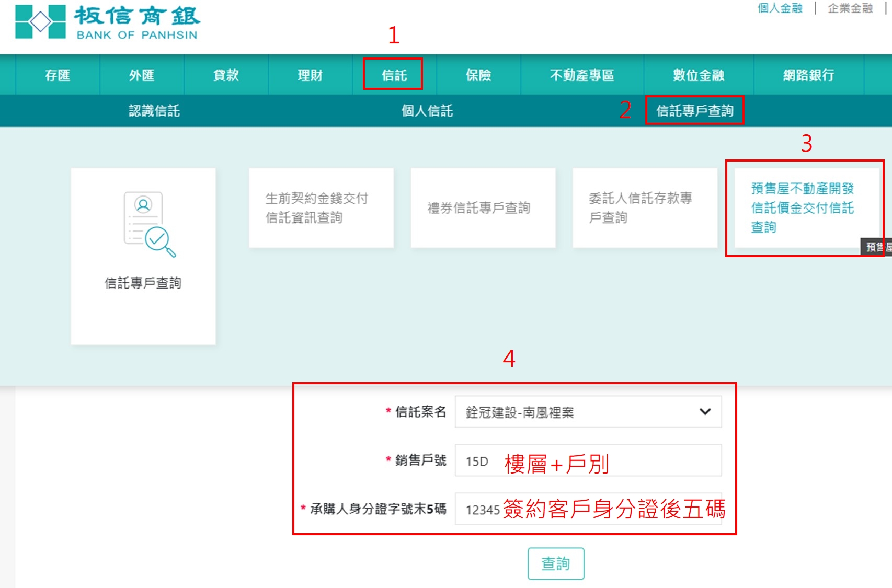Open the 信託 menu

394,75
